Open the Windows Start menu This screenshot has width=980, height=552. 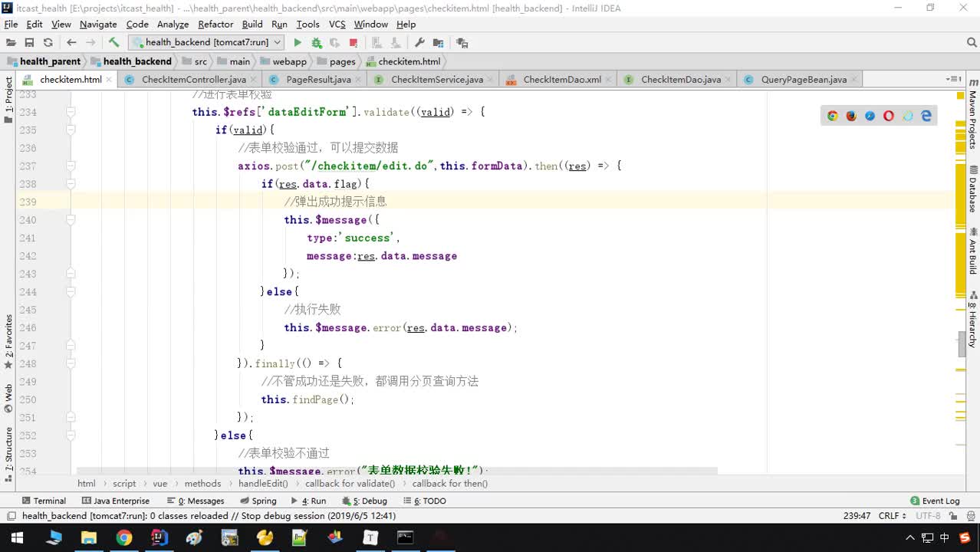(x=16, y=537)
